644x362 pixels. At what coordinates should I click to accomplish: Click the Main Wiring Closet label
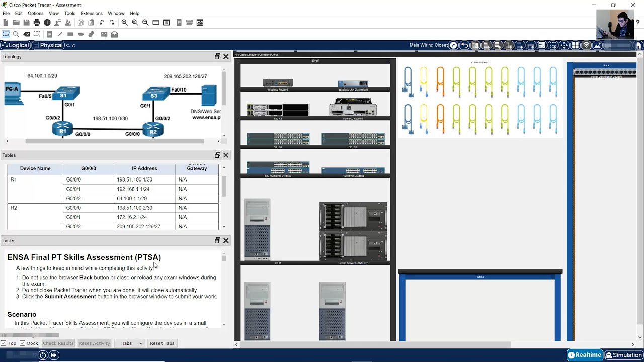point(429,45)
